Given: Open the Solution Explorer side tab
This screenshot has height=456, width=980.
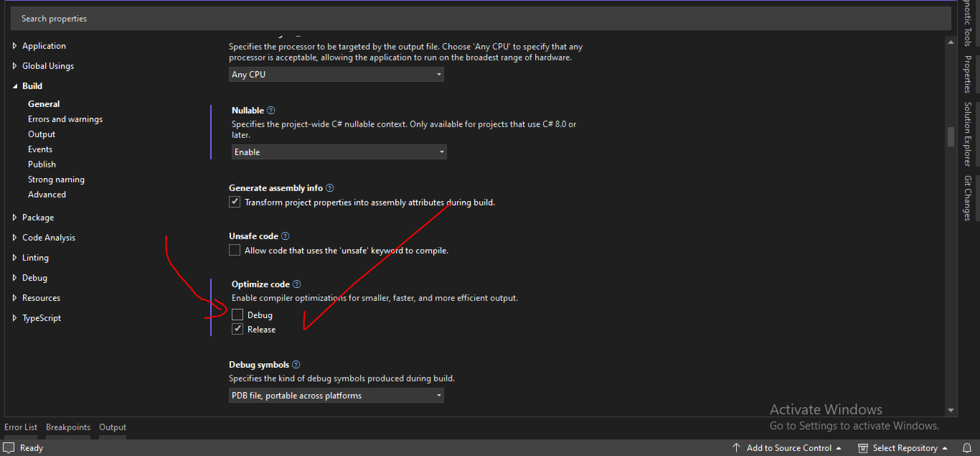Looking at the screenshot, I should click(968, 134).
